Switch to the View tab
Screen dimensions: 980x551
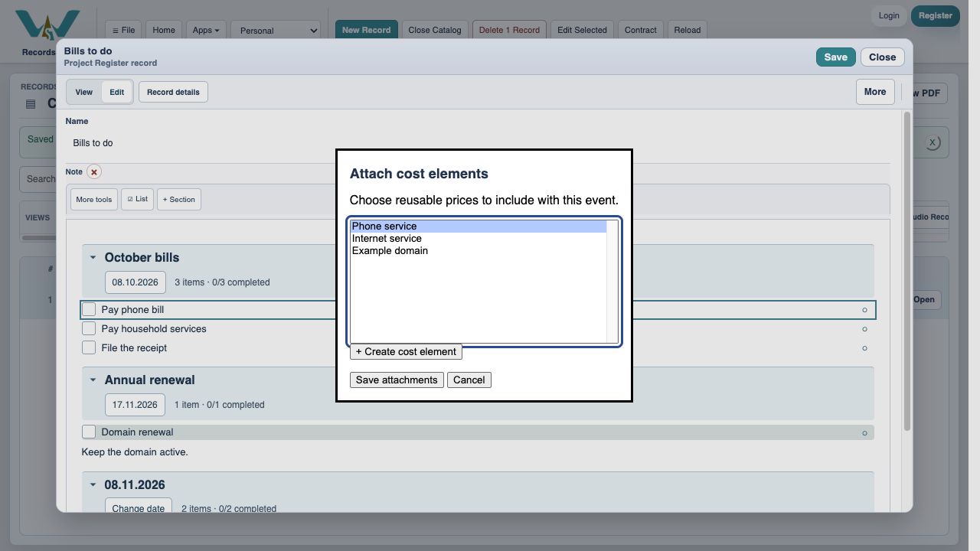click(84, 92)
